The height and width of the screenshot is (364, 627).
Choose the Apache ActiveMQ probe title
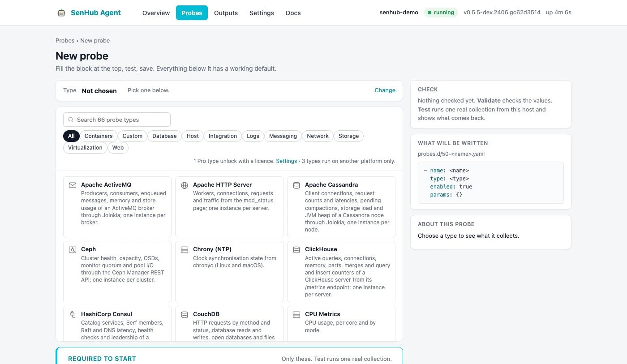click(106, 185)
